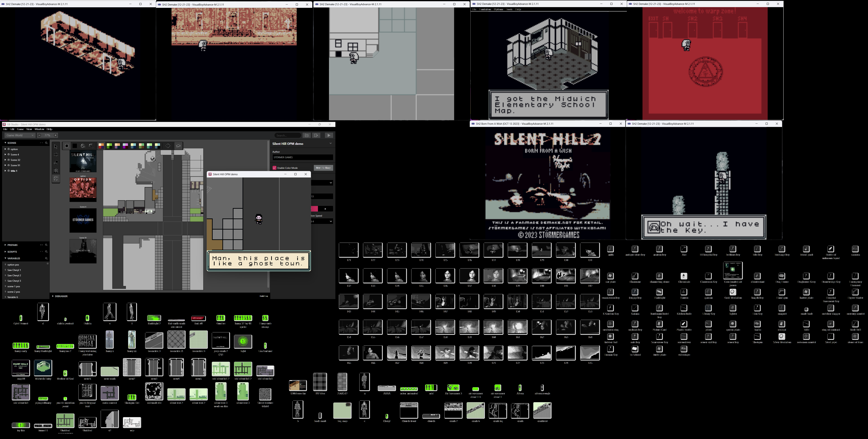Select the Collisions brick-wall tool

[56, 171]
